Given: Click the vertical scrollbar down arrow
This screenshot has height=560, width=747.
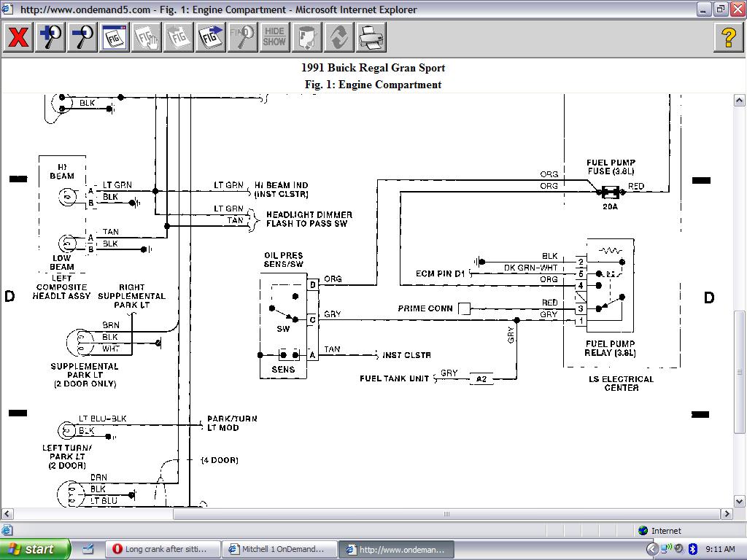Looking at the screenshot, I should point(740,501).
